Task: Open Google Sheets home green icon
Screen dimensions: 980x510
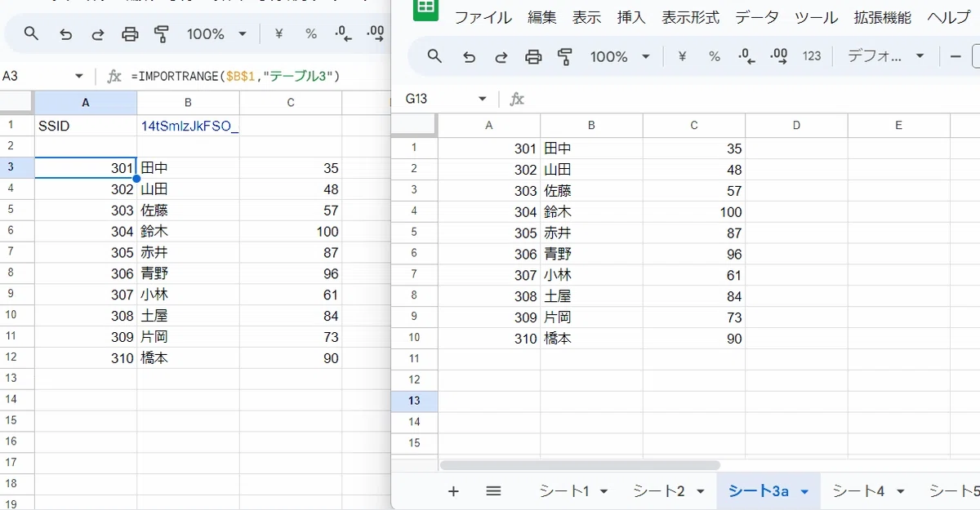Action: tap(425, 10)
